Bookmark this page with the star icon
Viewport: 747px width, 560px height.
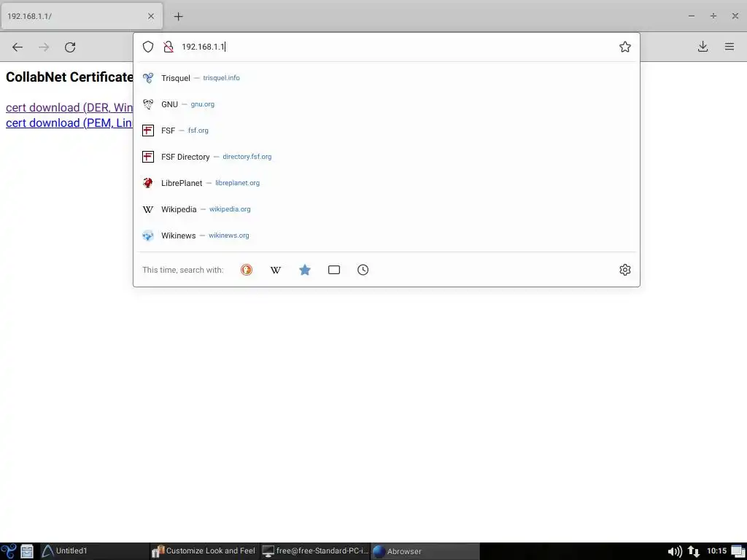pyautogui.click(x=625, y=47)
